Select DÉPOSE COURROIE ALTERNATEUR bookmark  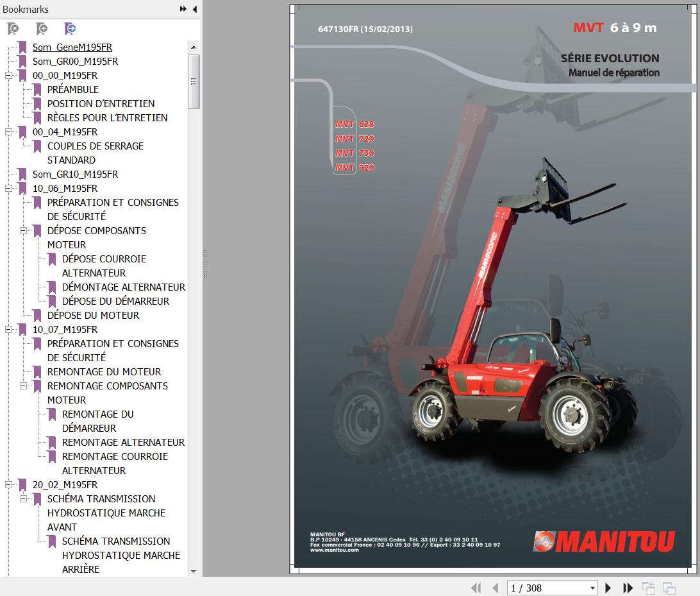tap(104, 266)
